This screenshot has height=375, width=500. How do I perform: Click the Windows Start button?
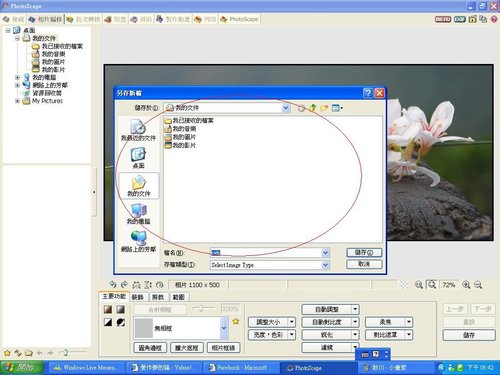[x=21, y=368]
